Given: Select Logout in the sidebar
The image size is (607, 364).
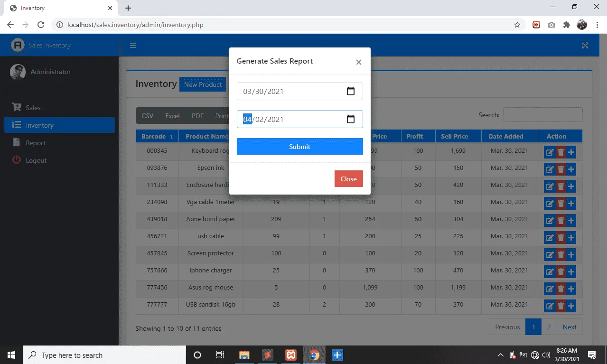Looking at the screenshot, I should pyautogui.click(x=59, y=160).
